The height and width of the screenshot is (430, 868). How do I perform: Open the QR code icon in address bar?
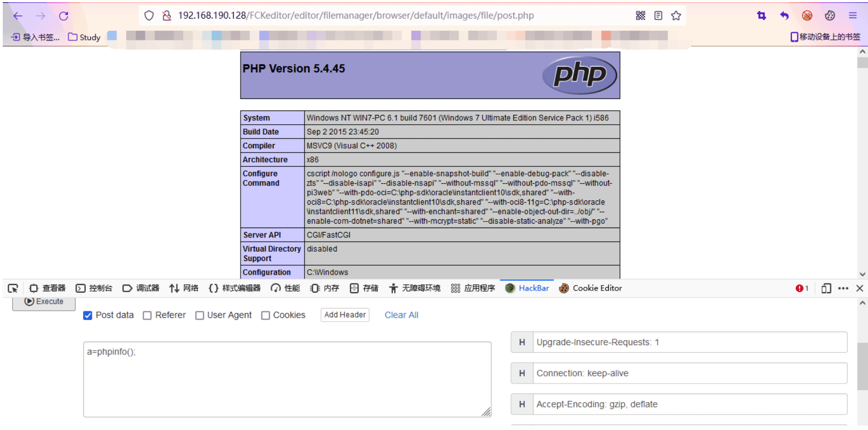(641, 16)
